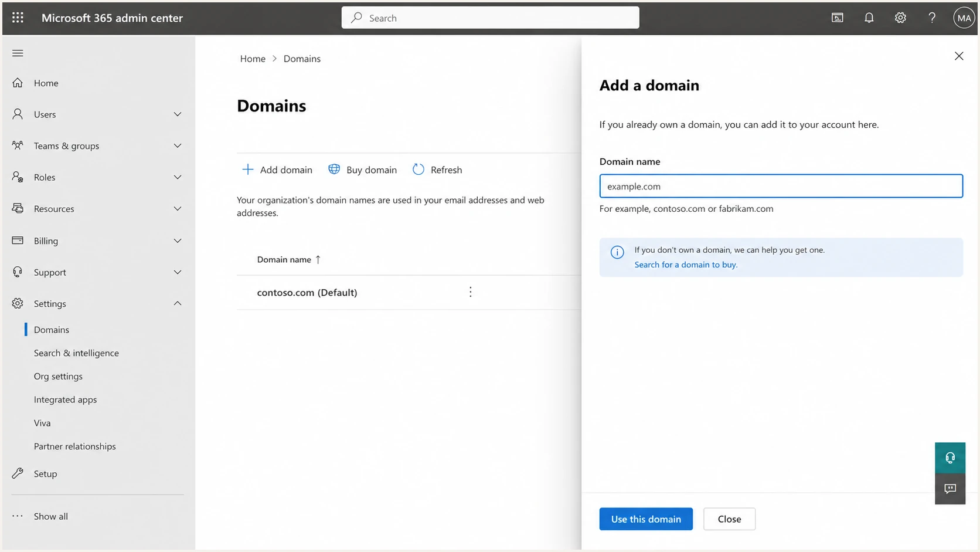Open the feedback chat widget
This screenshot has height=552, width=980.
(x=950, y=489)
